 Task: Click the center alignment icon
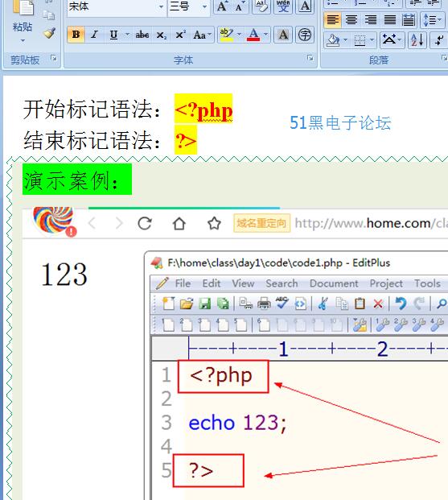351,20
